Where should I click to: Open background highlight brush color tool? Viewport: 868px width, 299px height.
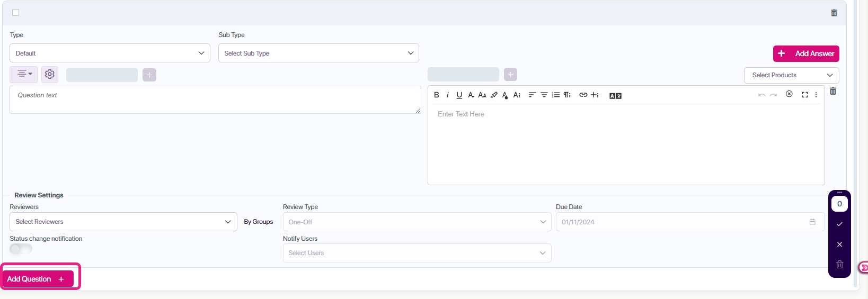pos(494,95)
